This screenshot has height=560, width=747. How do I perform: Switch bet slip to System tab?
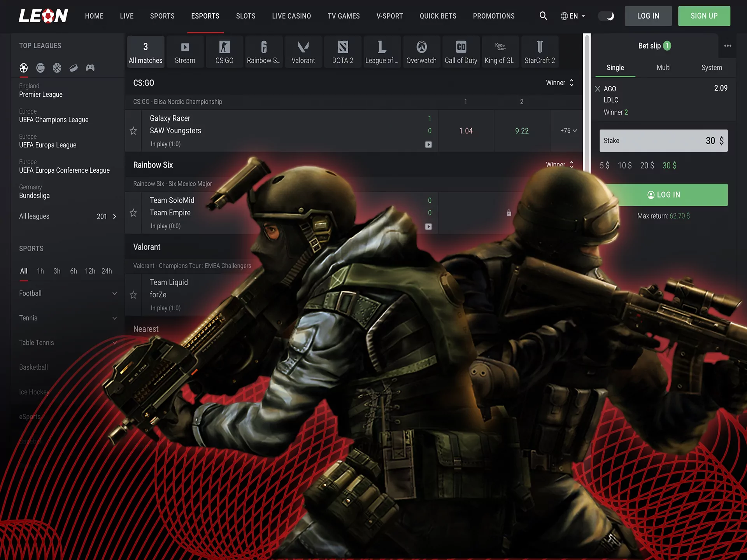pos(712,68)
